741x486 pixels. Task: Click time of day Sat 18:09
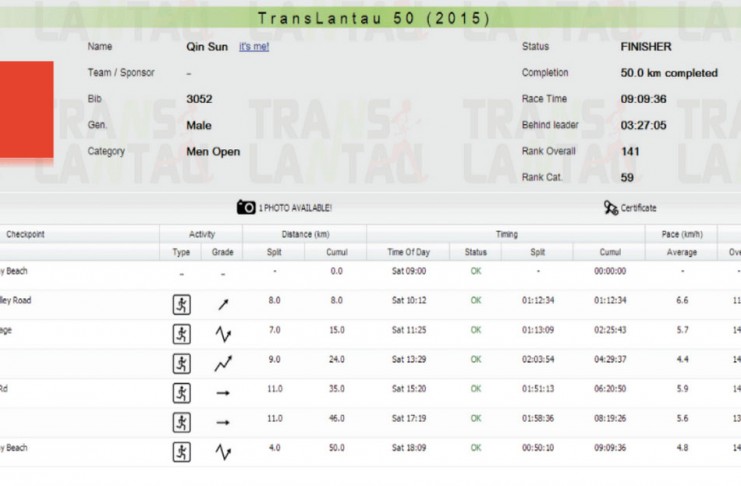coord(409,448)
